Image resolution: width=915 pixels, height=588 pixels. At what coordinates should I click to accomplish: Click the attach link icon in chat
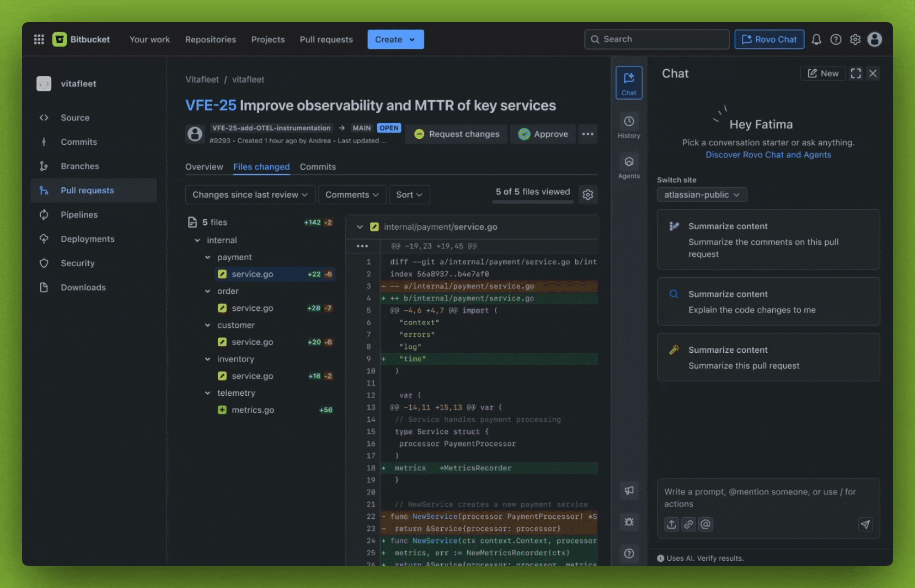tap(688, 524)
